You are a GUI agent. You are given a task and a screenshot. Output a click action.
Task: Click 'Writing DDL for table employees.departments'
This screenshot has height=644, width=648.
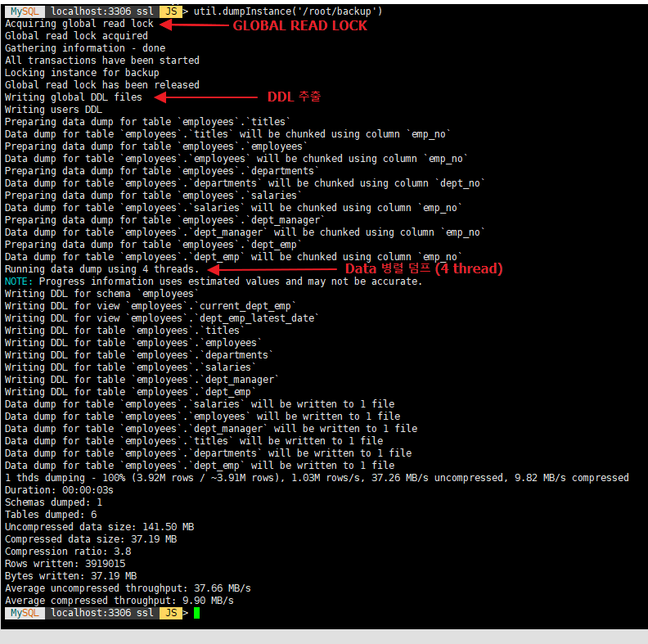coord(139,355)
